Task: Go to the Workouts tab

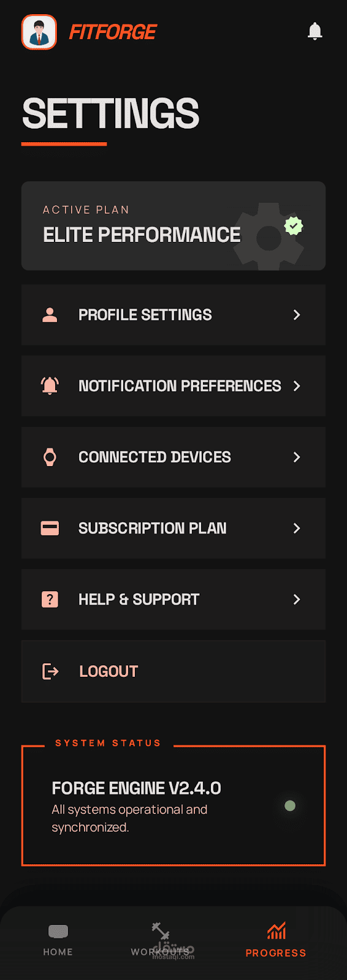Action: pyautogui.click(x=161, y=940)
